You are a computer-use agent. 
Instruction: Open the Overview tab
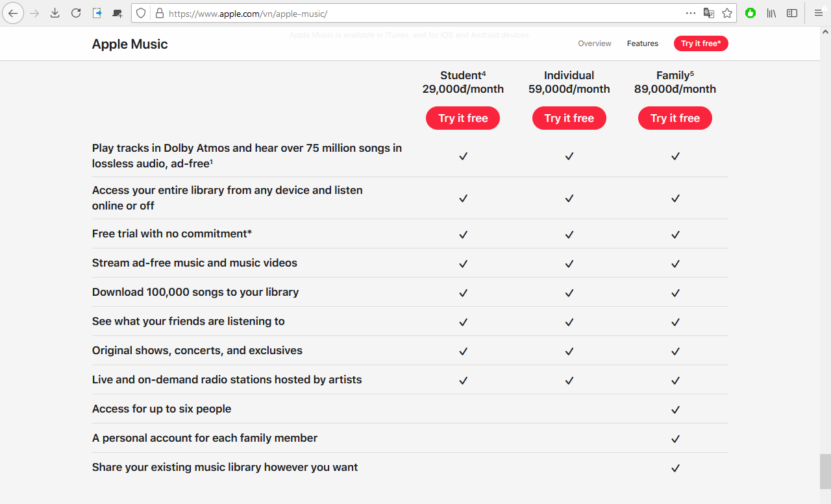coord(595,43)
